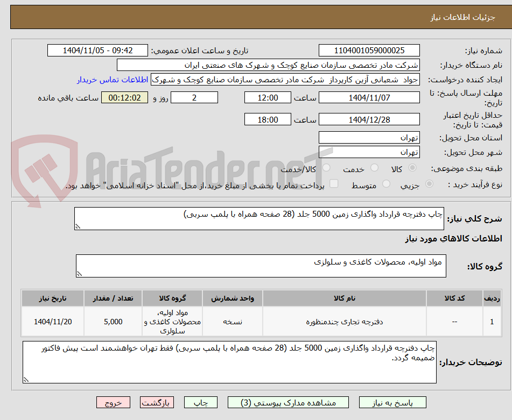Click the 00:12:02 countdown timer

click(124, 98)
